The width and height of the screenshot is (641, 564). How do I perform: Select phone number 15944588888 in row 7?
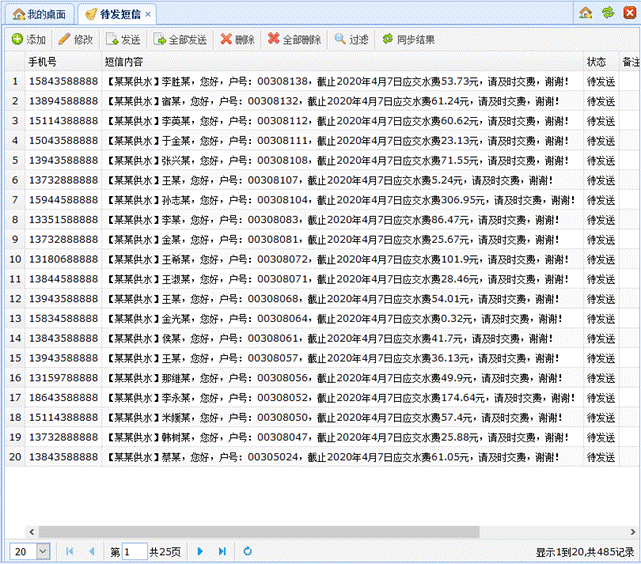point(63,200)
